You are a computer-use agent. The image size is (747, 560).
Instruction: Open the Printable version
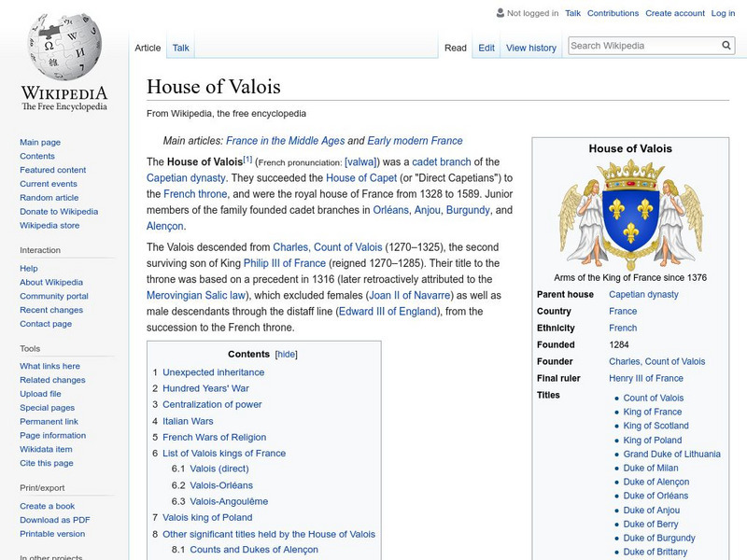pos(52,533)
